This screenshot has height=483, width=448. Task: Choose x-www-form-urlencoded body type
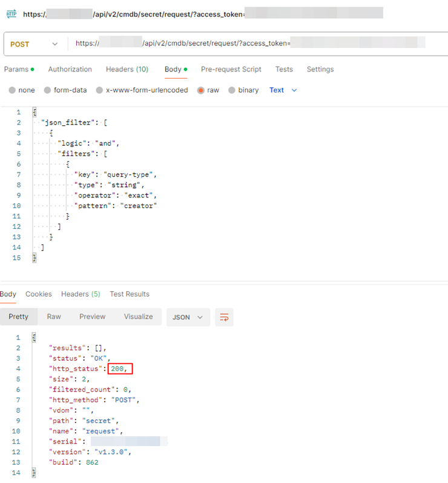(x=100, y=90)
